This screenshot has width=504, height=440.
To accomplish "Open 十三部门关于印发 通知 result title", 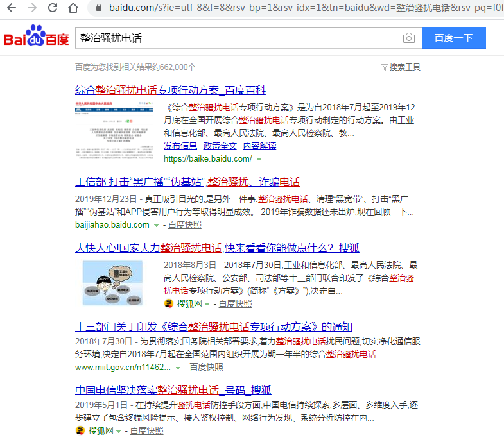I will 214,326.
